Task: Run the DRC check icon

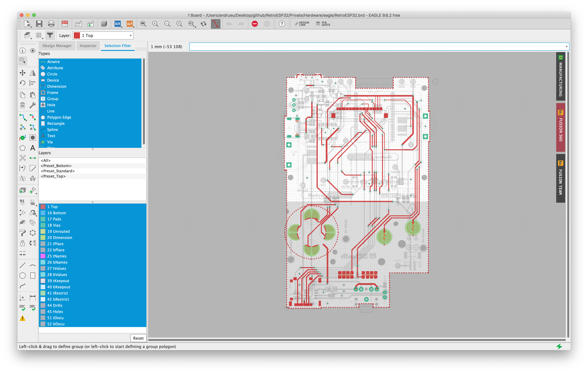Action: click(x=33, y=308)
